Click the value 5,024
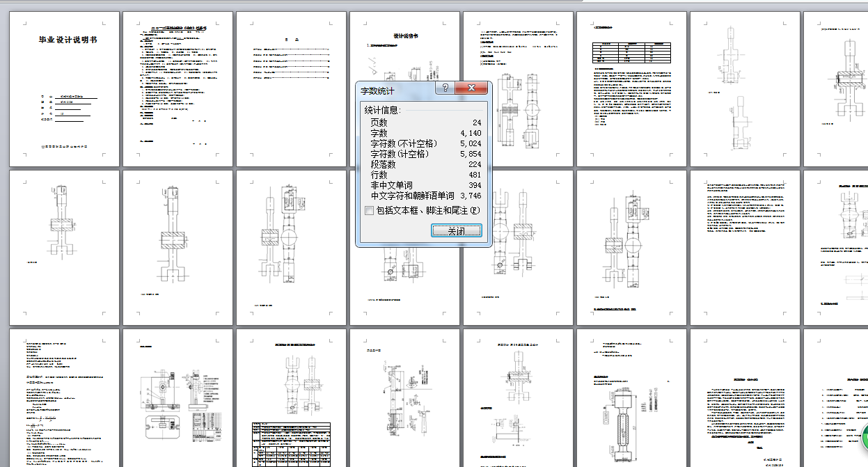The image size is (868, 467). point(471,143)
